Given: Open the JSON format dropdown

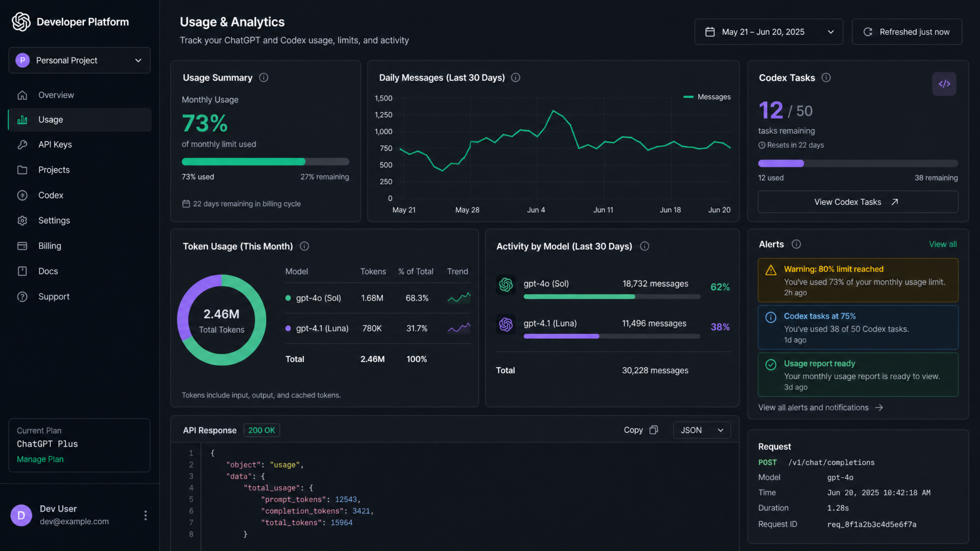Looking at the screenshot, I should 702,430.
